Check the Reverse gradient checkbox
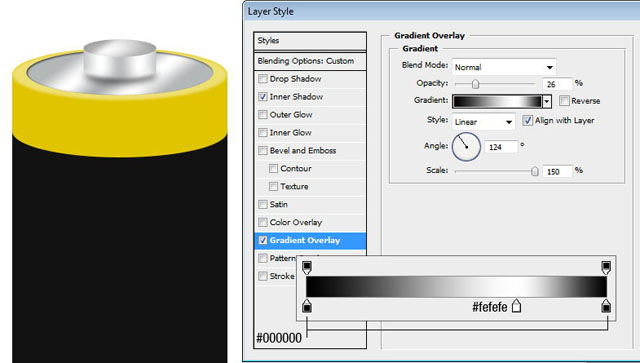The width and height of the screenshot is (640, 363). 564,101
